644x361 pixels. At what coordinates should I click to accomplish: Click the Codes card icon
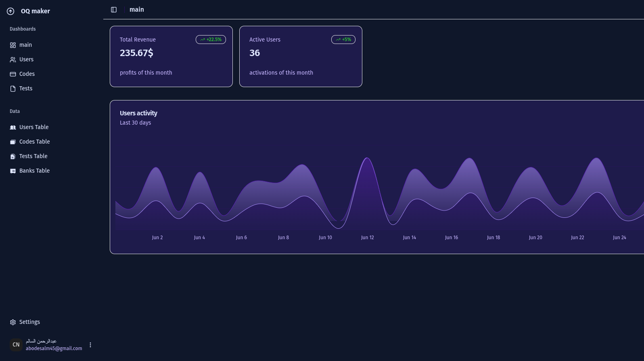[13, 74]
